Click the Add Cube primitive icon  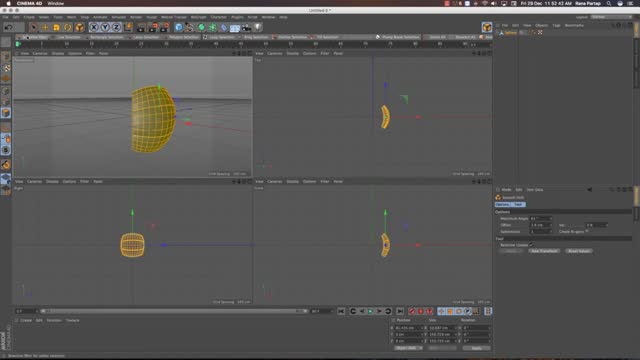pos(179,27)
